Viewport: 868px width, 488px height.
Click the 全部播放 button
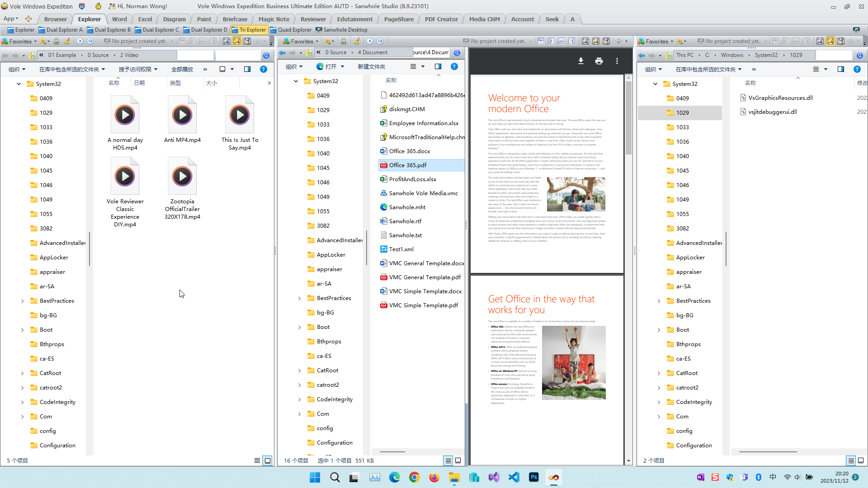182,69
